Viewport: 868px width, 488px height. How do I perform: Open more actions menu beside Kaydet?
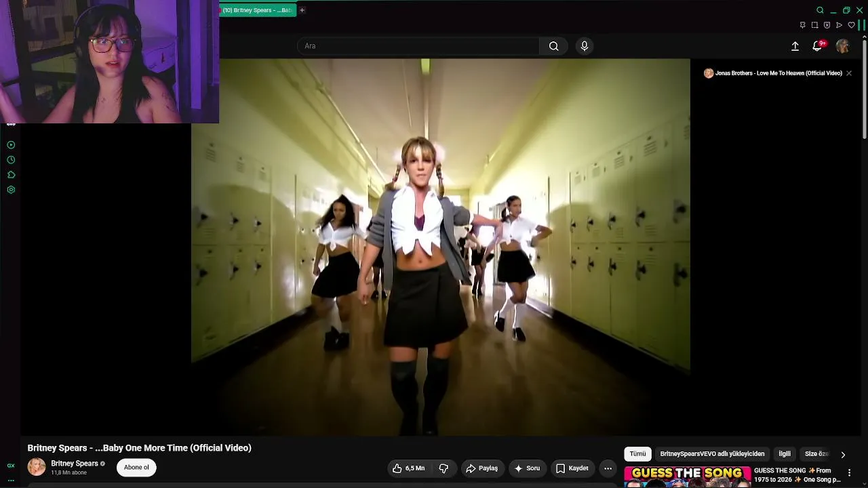[x=608, y=468]
